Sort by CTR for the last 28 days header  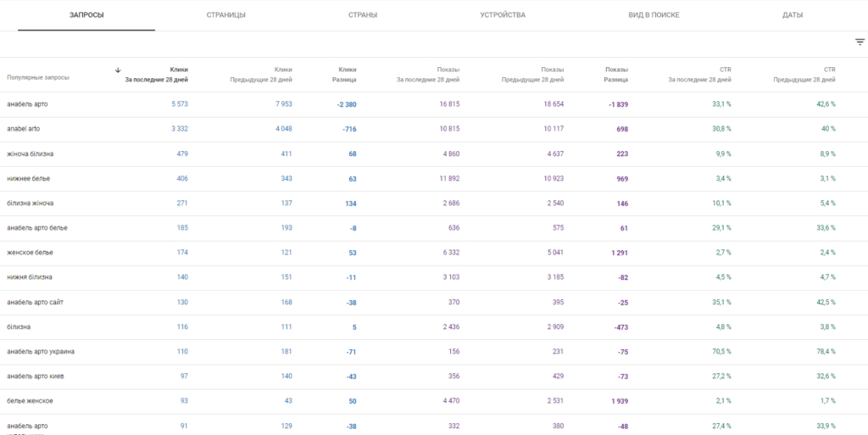click(x=699, y=75)
